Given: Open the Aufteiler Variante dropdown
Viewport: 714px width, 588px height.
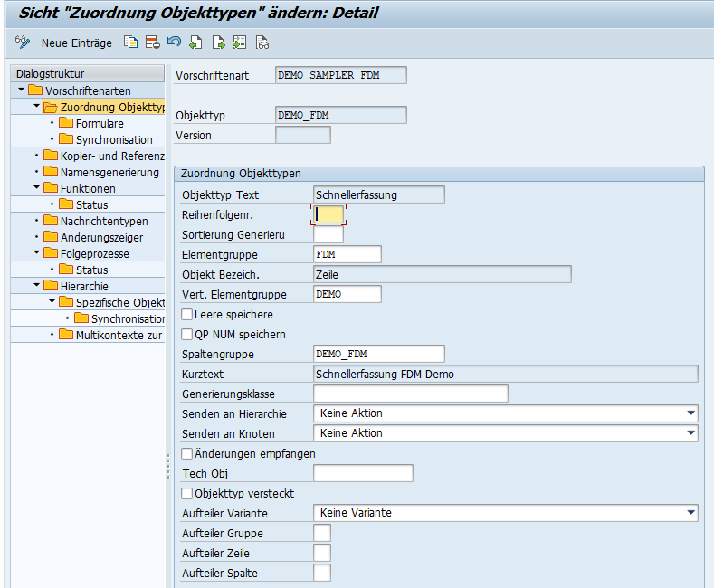Looking at the screenshot, I should point(690,513).
